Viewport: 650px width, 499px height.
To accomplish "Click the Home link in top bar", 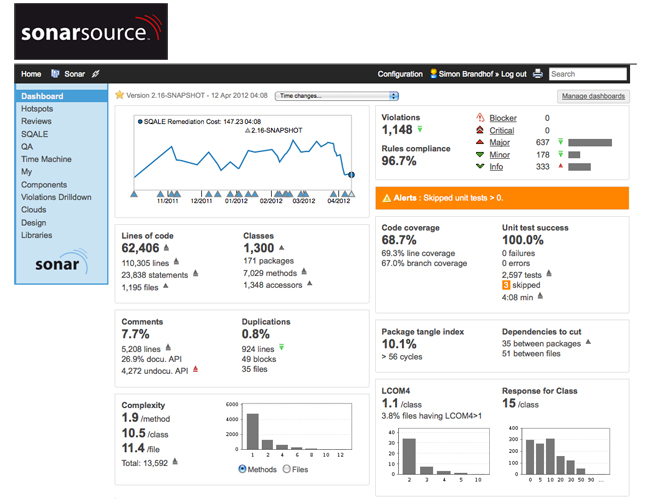I will (x=31, y=74).
